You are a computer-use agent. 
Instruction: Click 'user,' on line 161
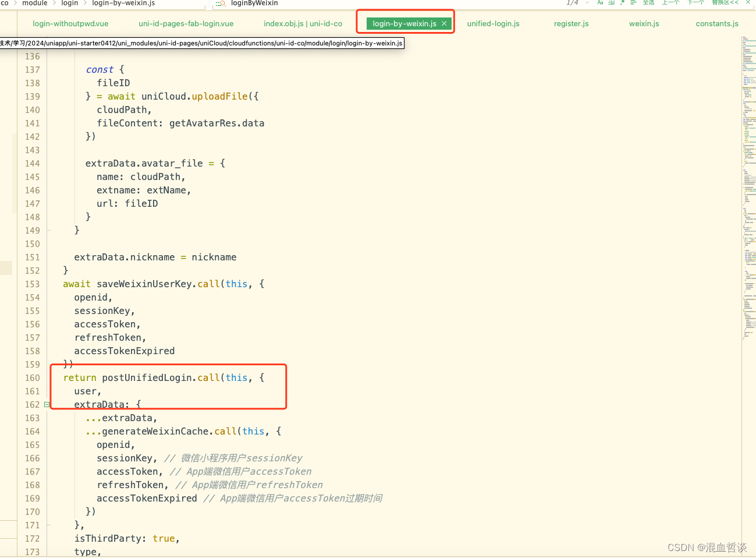(x=88, y=391)
